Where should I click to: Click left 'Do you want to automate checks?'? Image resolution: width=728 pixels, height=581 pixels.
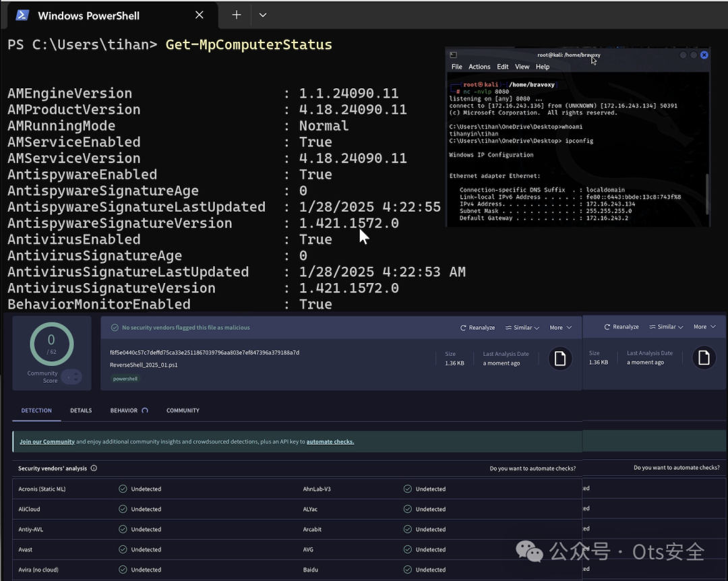(x=533, y=468)
